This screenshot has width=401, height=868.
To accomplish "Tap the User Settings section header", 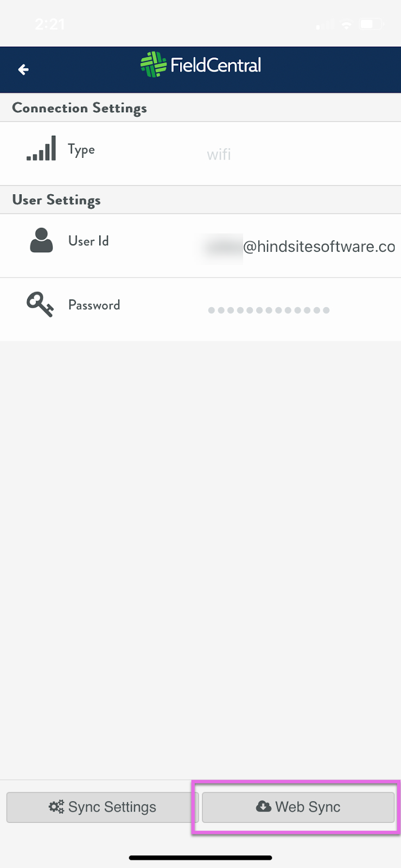I will (x=56, y=200).
